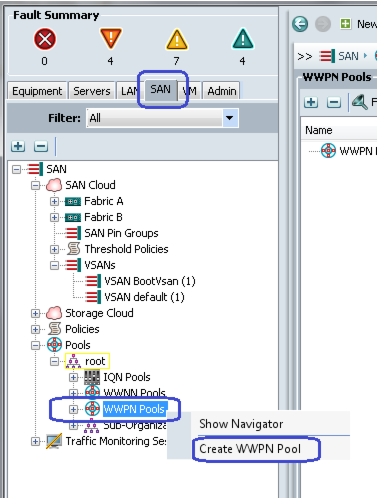Open the Filter dropdown set to All

pyautogui.click(x=162, y=118)
